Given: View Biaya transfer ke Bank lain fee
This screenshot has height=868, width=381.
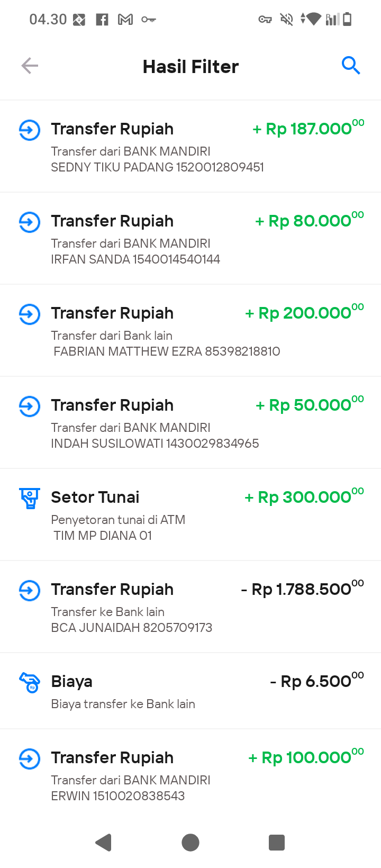Looking at the screenshot, I should click(x=190, y=691).
